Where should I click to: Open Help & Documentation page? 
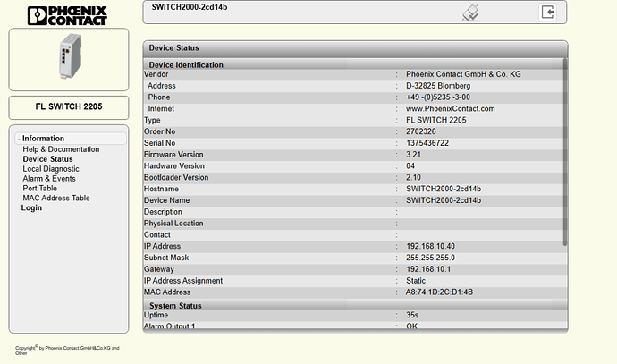(61, 149)
